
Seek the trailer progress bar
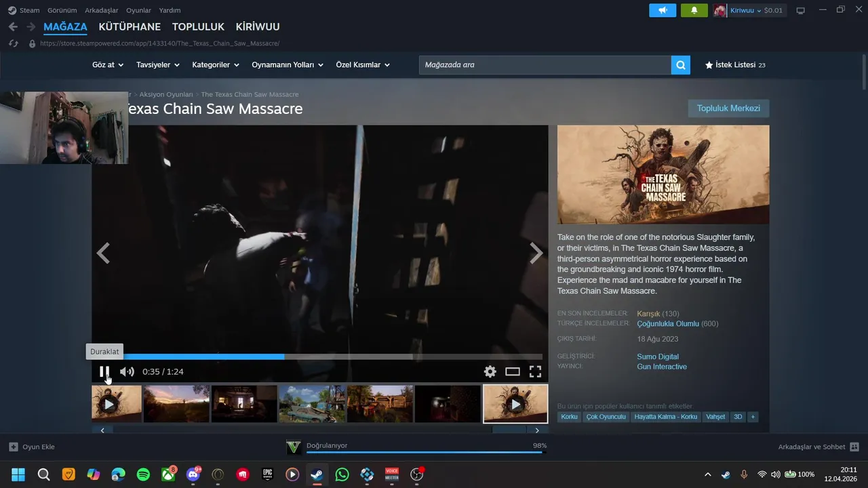click(319, 357)
